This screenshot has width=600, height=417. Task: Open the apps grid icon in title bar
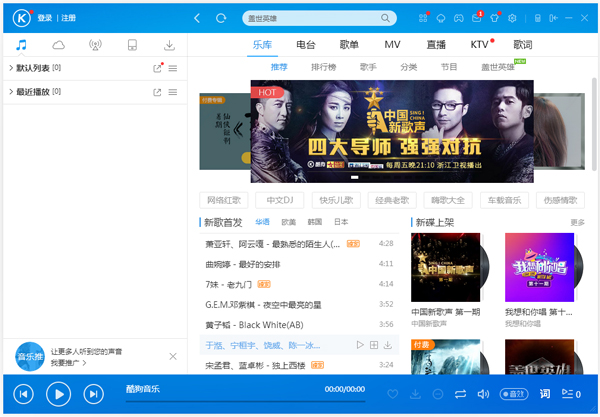click(423, 18)
